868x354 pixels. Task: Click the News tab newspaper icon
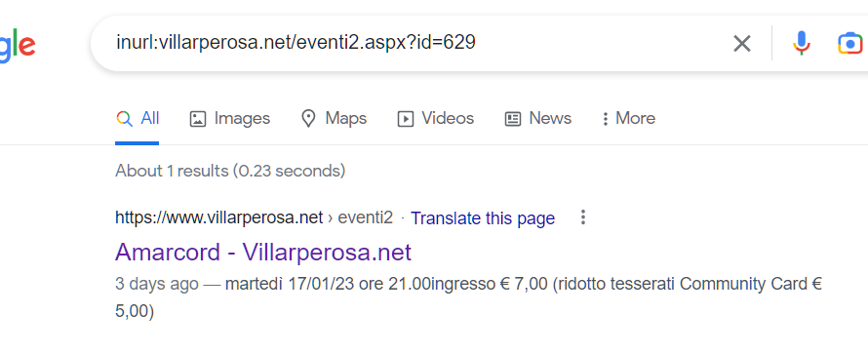coord(513,119)
